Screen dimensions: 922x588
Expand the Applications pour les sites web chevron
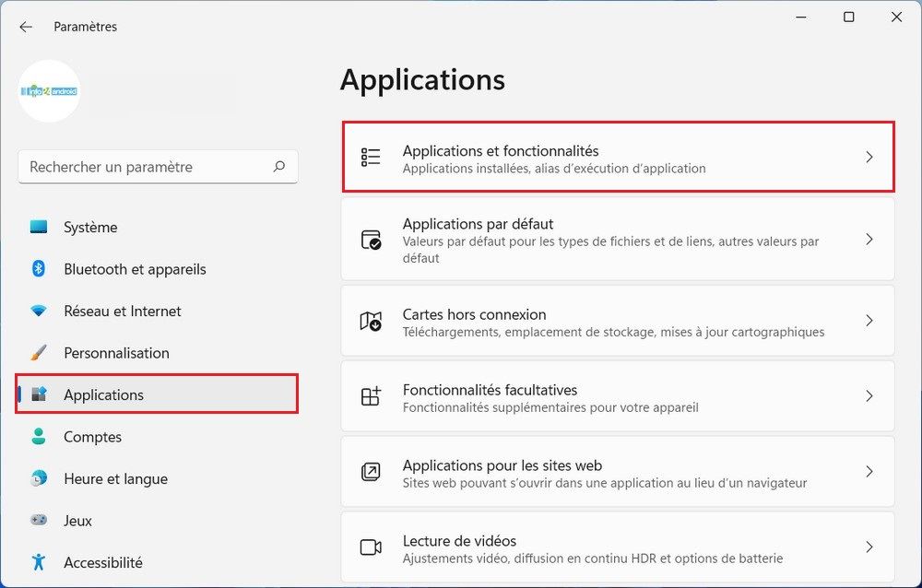[869, 471]
